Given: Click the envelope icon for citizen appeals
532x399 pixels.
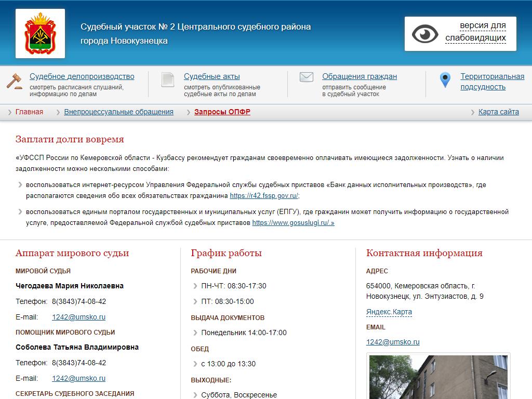Looking at the screenshot, I should point(306,77).
